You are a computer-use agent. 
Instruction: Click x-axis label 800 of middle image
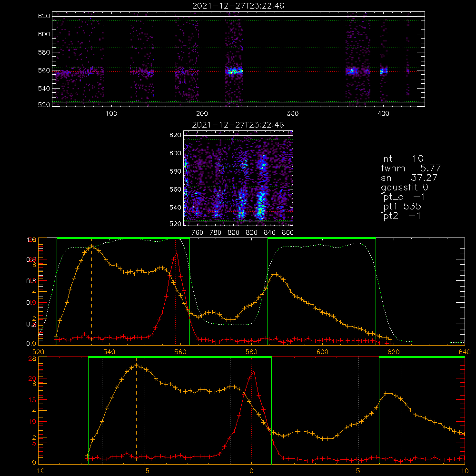coord(233,233)
